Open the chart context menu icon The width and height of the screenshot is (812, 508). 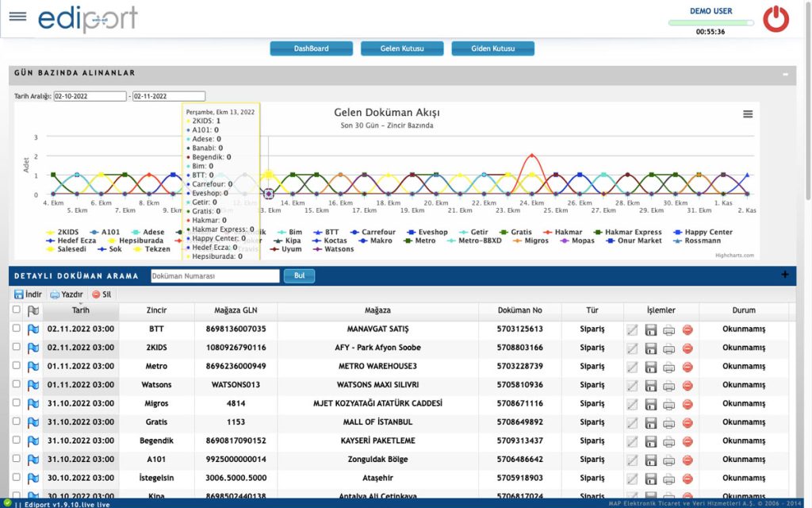[x=748, y=114]
